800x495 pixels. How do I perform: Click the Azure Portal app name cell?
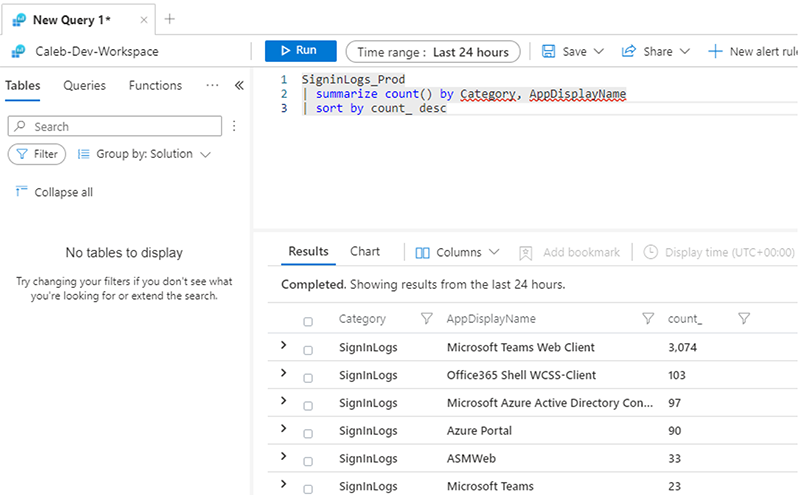pyautogui.click(x=479, y=431)
